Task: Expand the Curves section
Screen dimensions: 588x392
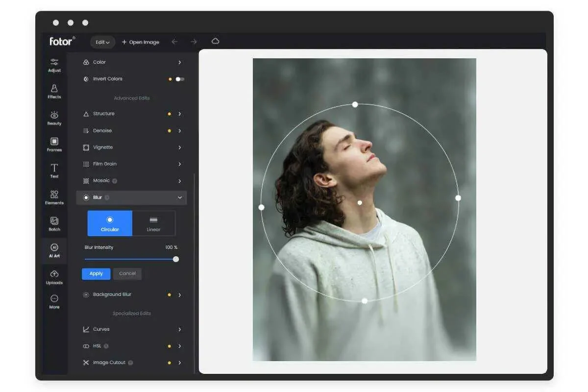Action: [131, 329]
